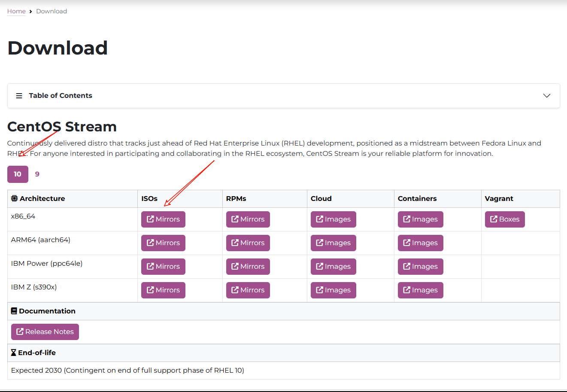The width and height of the screenshot is (567, 392).
Task: Click the Download page title
Action: [58, 48]
